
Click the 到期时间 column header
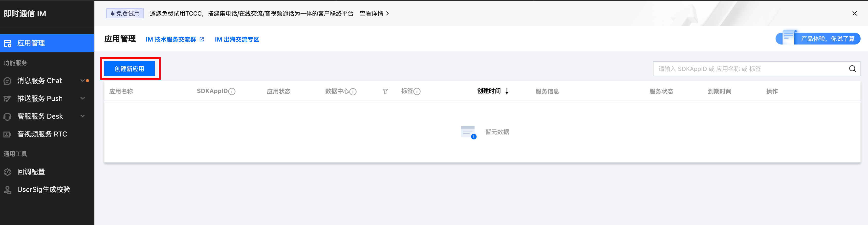pos(719,91)
